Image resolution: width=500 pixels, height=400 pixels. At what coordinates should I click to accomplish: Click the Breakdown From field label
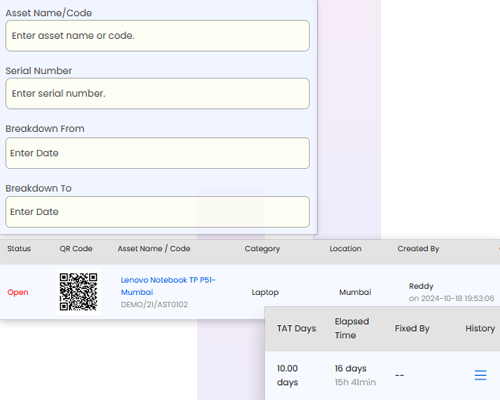pos(45,129)
